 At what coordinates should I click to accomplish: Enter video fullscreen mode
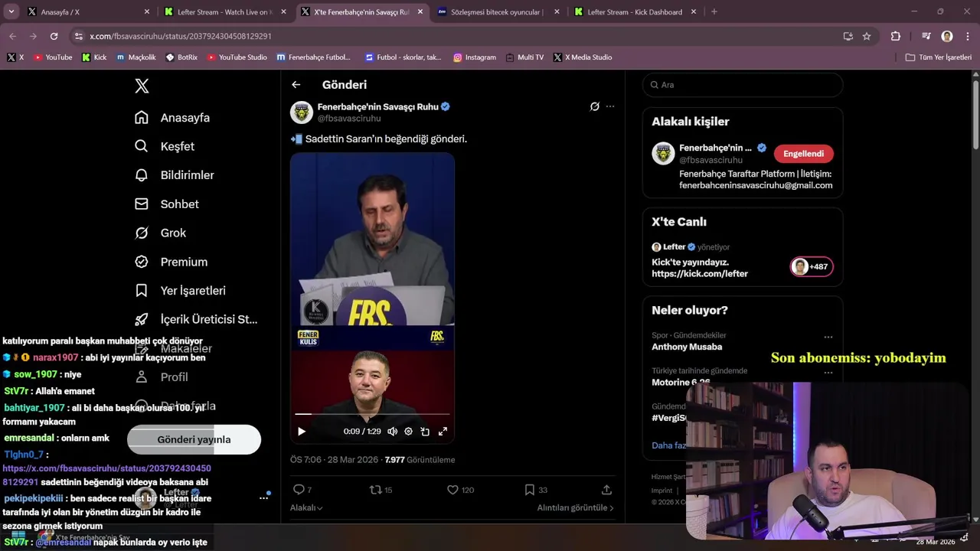click(443, 432)
